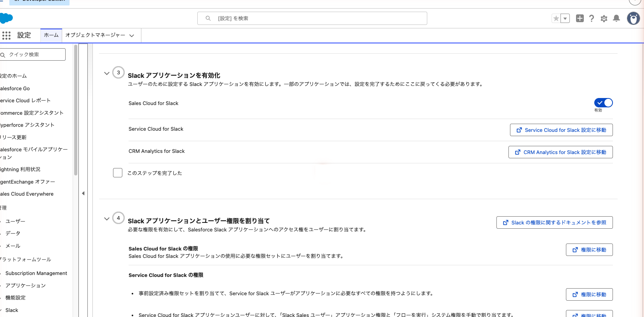644x317 pixels.
Task: Click the [設定] を検索 search field
Action: click(x=312, y=18)
